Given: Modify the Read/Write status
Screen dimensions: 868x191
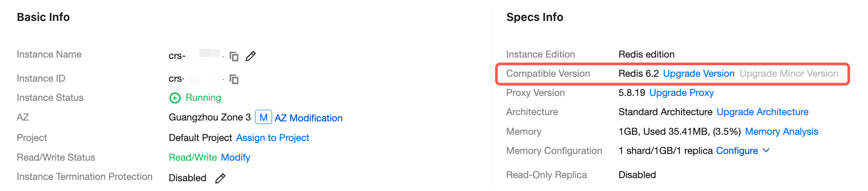Looking at the screenshot, I should click(x=236, y=158).
